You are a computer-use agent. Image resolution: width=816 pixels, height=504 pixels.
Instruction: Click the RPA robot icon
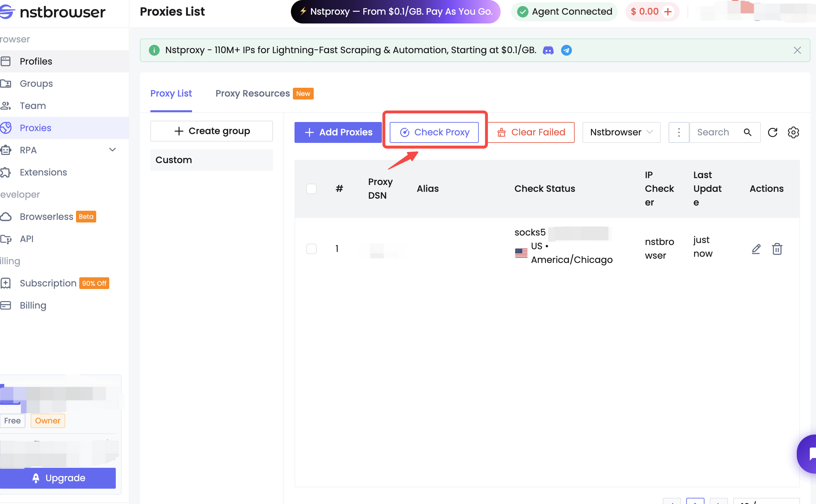(6, 150)
